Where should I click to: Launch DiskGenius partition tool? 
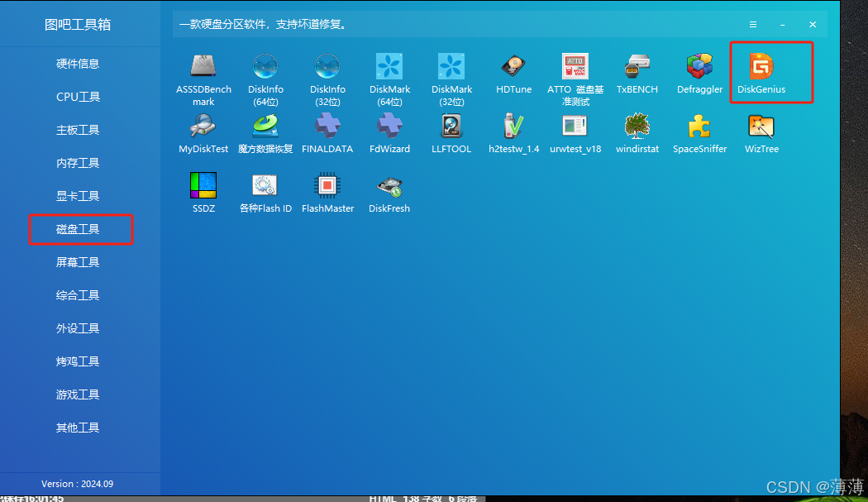tap(761, 74)
